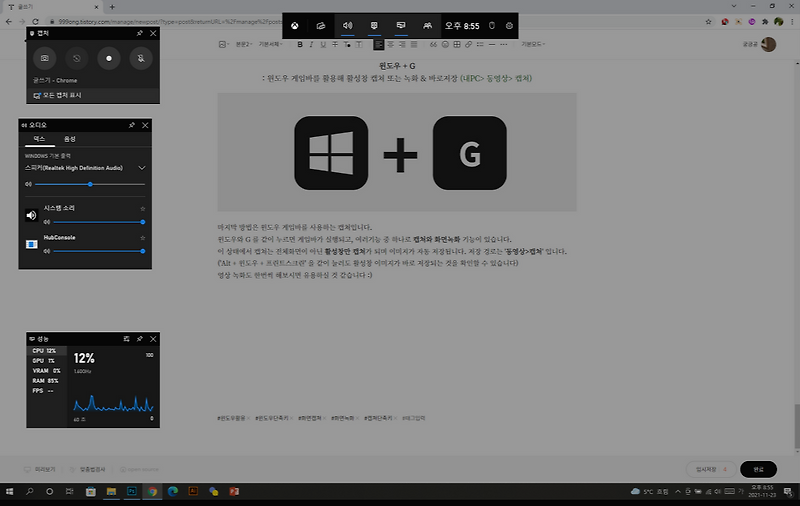Viewport: 800px width, 506px height.
Task: Select the CPU 12% metric row
Action: point(47,351)
